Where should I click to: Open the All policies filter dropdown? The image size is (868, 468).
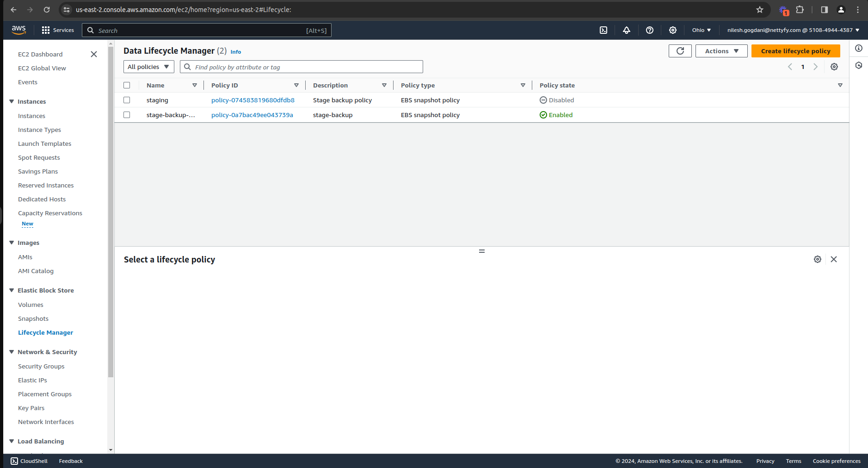148,67
